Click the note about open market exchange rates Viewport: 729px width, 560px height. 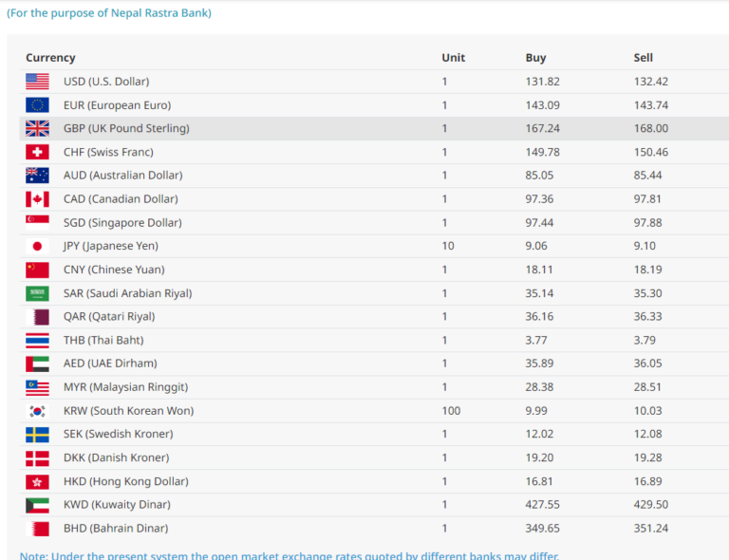pos(290,555)
